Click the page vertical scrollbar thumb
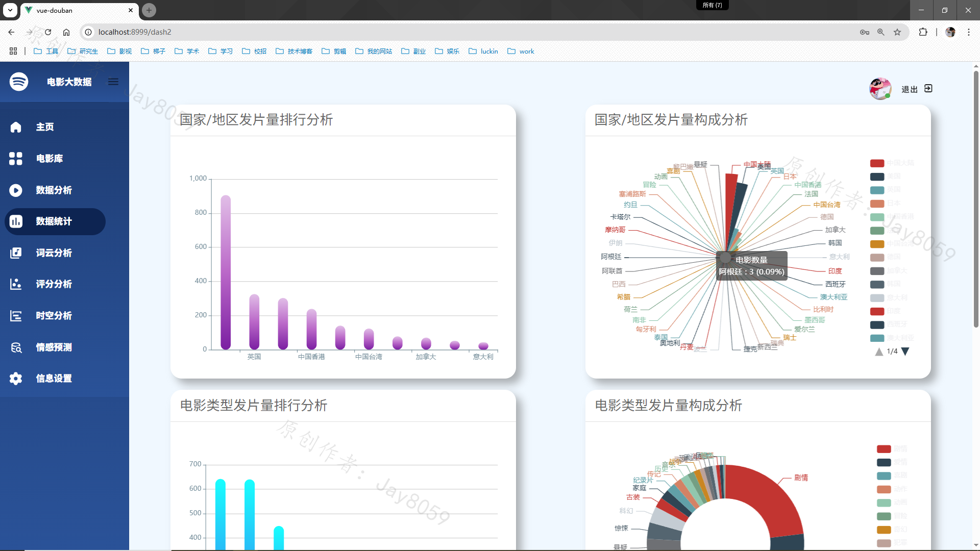The height and width of the screenshot is (551, 980). tap(976, 199)
